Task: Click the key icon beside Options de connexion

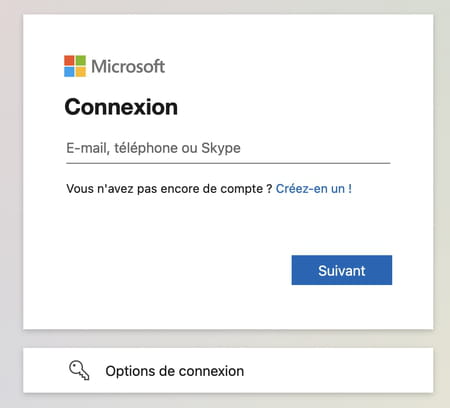Action: (79, 370)
